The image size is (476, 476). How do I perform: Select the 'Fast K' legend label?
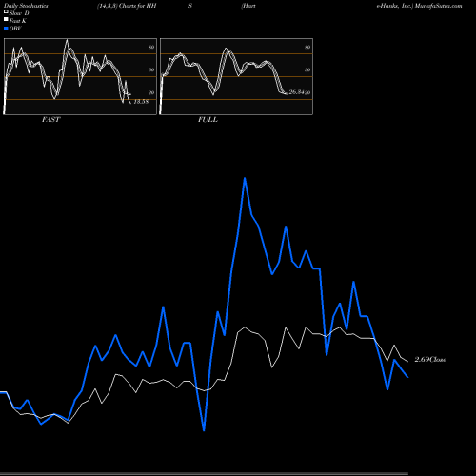click(x=18, y=21)
